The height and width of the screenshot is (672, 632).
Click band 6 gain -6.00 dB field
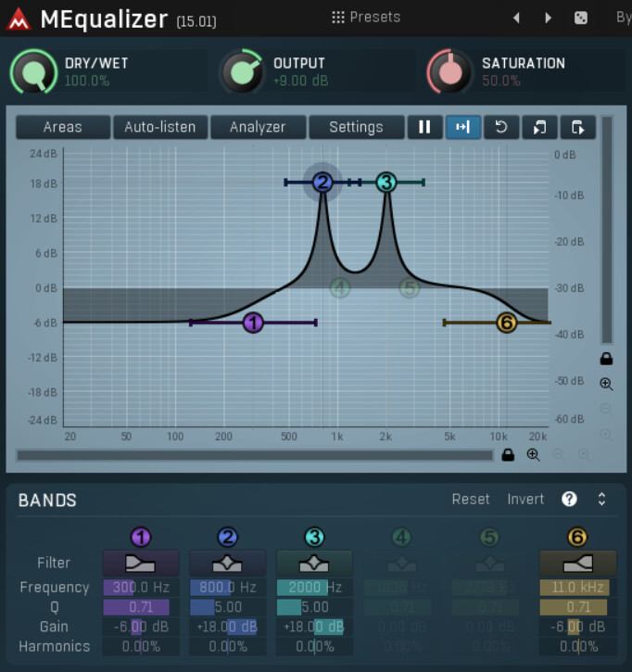[577, 627]
